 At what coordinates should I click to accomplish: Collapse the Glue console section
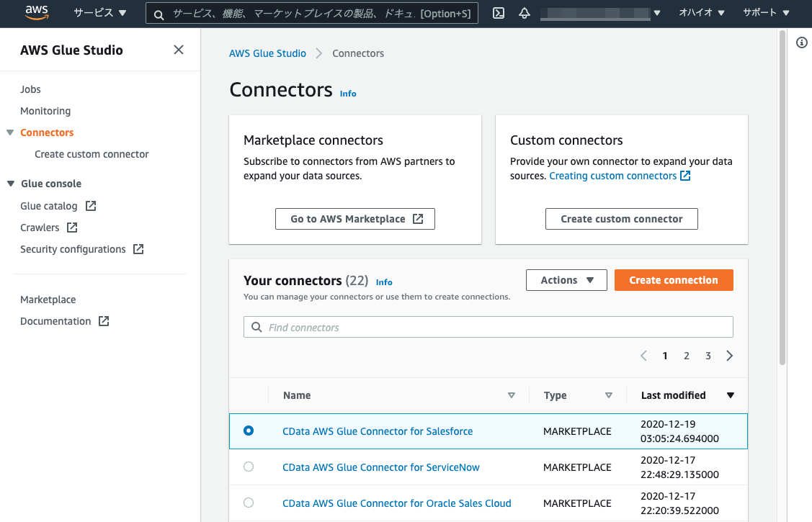tap(11, 184)
